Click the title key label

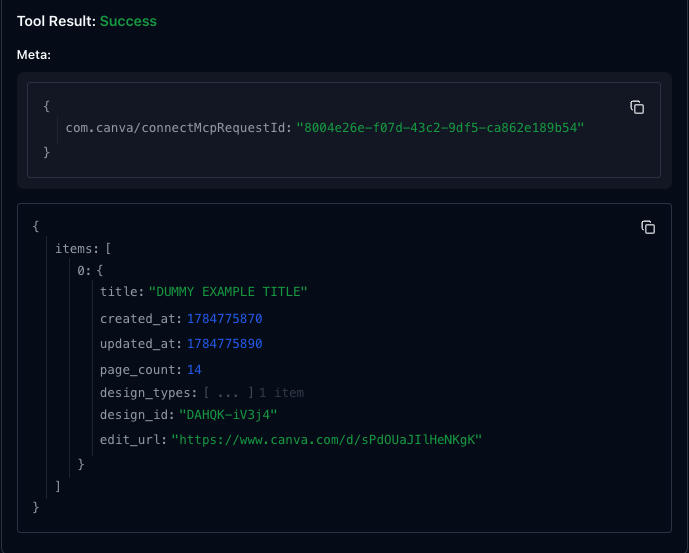(119, 292)
